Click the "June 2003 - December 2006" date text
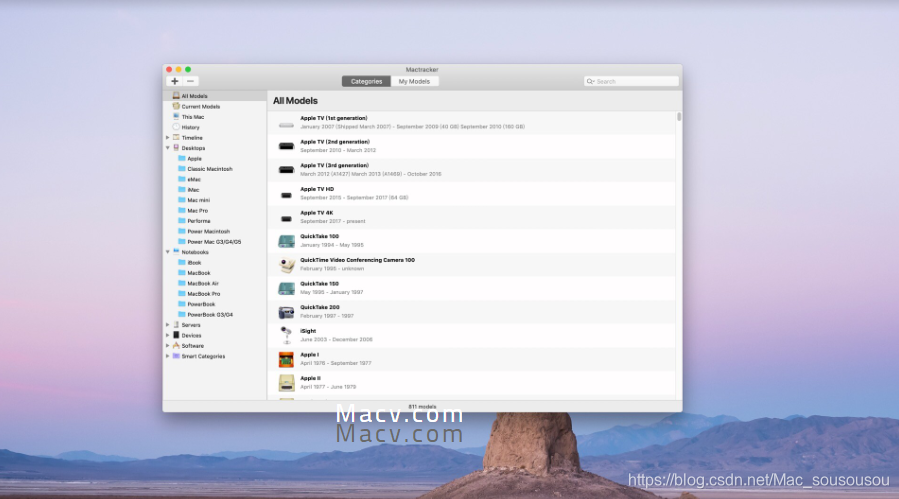Image resolution: width=899 pixels, height=499 pixels. click(337, 340)
